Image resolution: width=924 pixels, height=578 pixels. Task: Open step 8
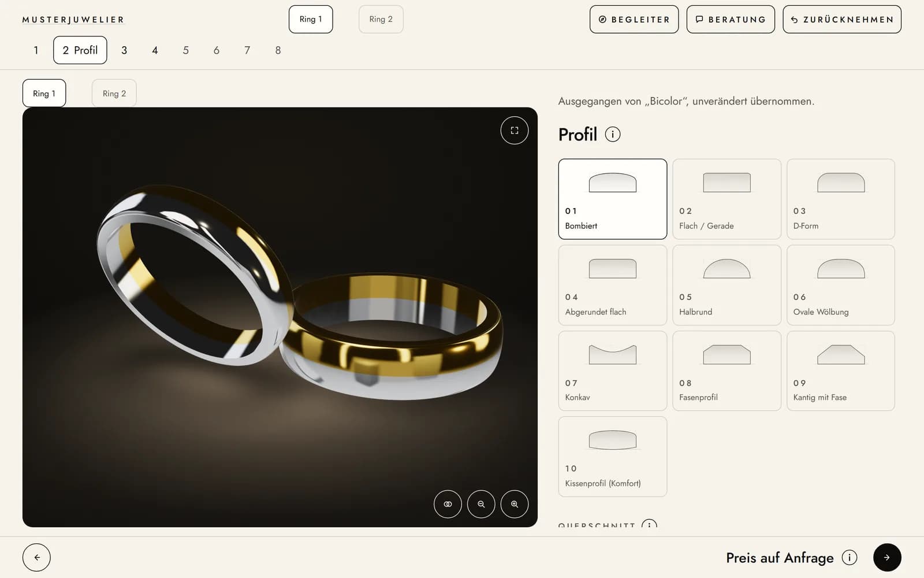click(278, 50)
